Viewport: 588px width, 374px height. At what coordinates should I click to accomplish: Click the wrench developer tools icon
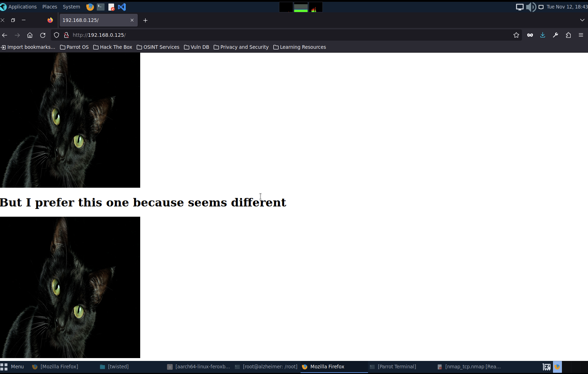click(x=555, y=35)
